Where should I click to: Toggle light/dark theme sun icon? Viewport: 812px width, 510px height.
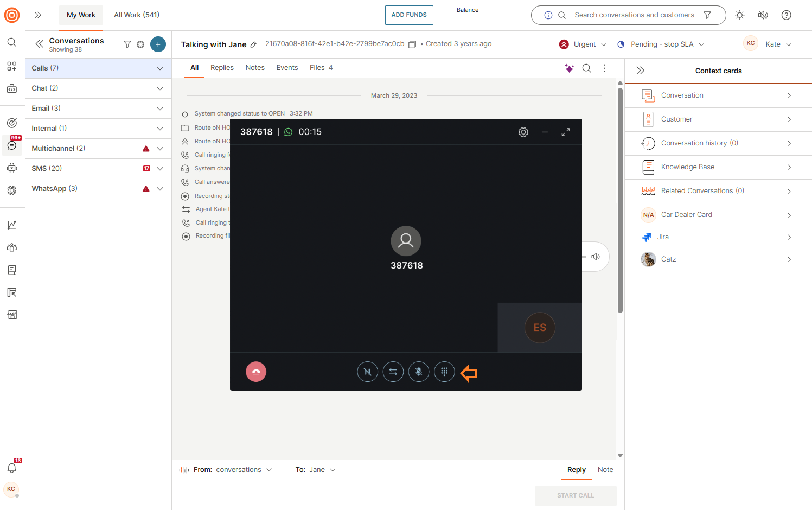tap(740, 15)
